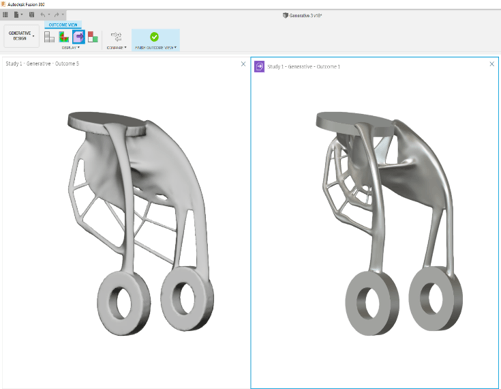Click the green Finish Outcome View checkmark
501x389 pixels.
click(154, 37)
